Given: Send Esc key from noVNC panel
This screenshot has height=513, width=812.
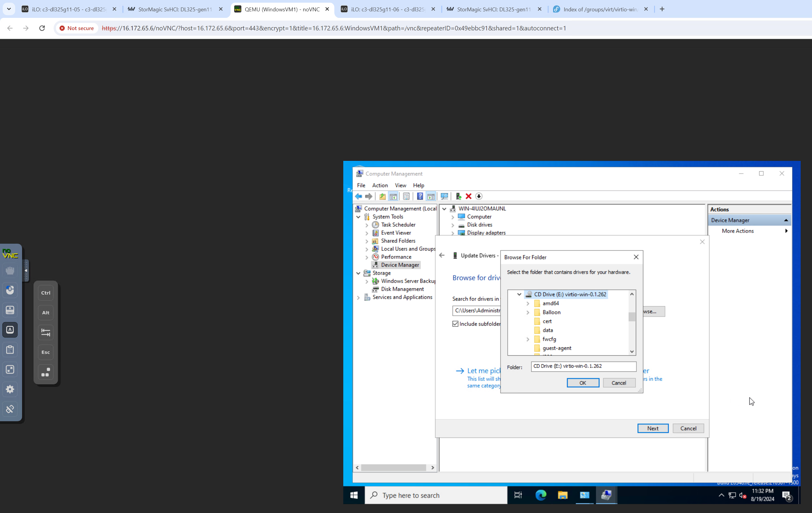Looking at the screenshot, I should point(46,352).
